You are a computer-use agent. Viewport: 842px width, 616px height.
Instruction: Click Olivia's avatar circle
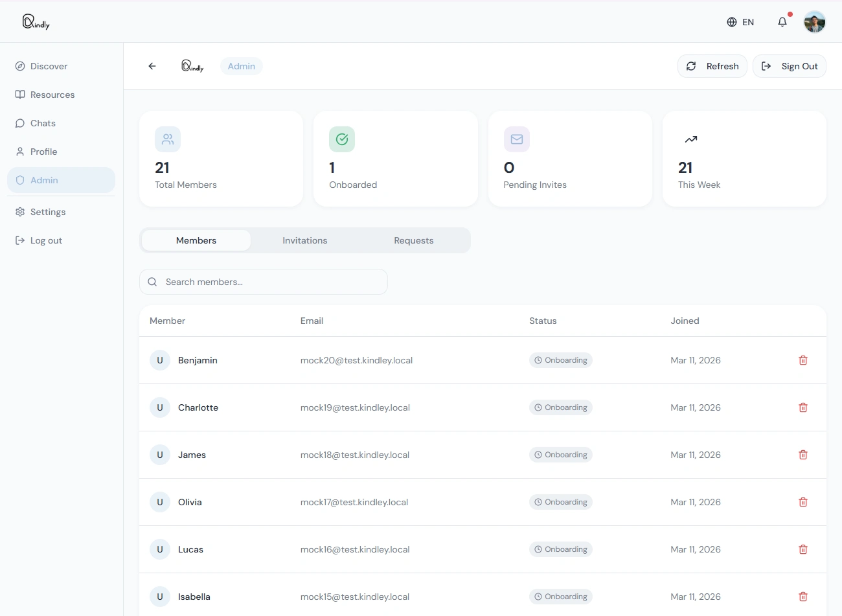(x=160, y=502)
